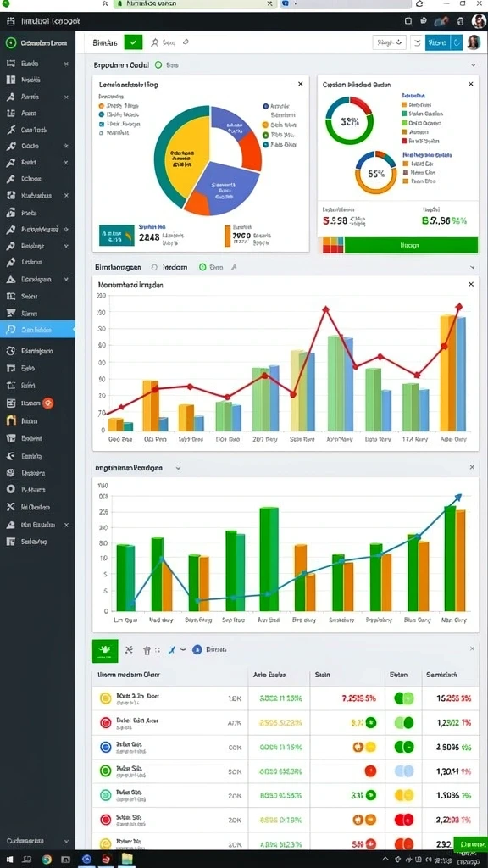The image size is (488, 868).
Task: Click the green leaf icon button above the table
Action: [x=105, y=650]
